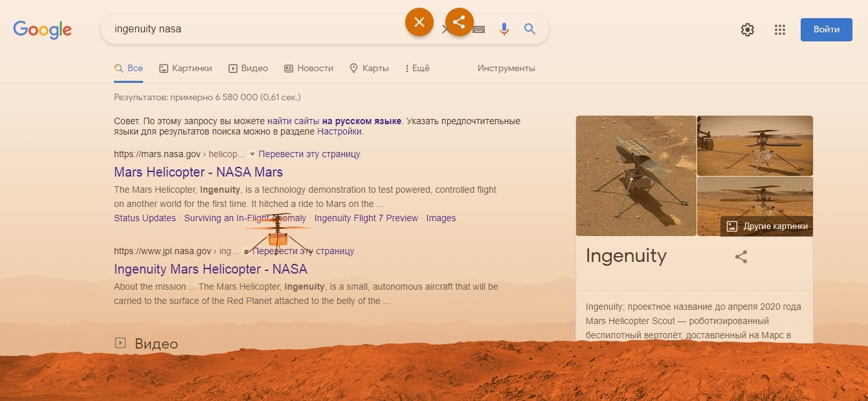Screen dimensions: 868x401
Task: Open the on-screen keyboard icon in search box
Action: tap(479, 29)
